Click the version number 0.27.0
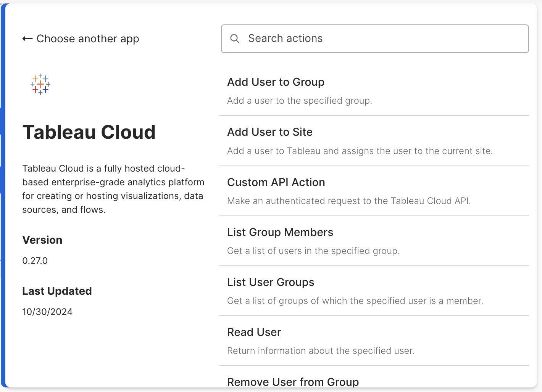 click(x=35, y=261)
